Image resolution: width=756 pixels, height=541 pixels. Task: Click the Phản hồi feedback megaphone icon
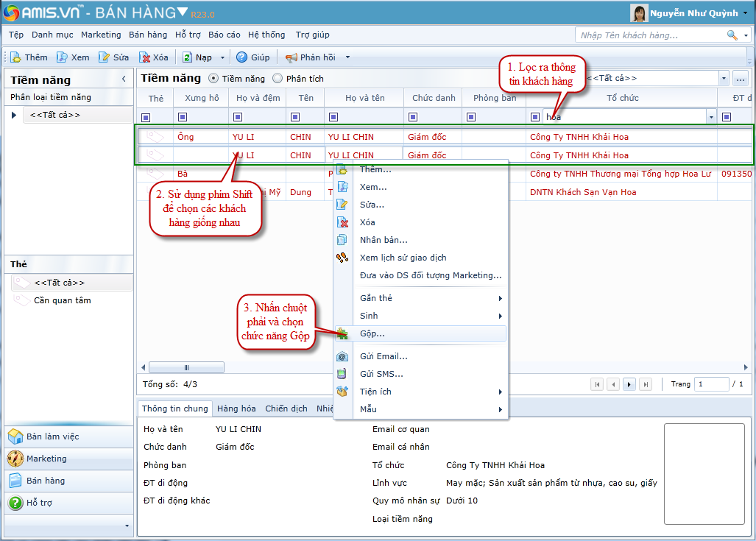pos(292,57)
